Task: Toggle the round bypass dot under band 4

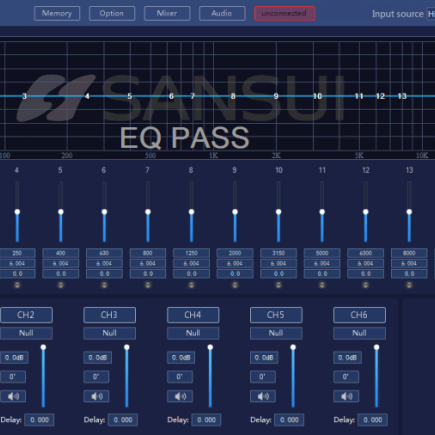Action: click(17, 285)
